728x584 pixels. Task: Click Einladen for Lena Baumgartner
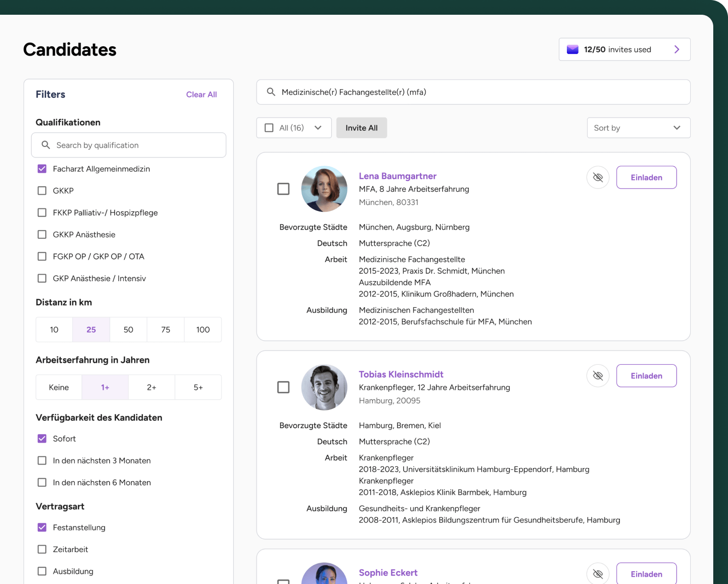click(646, 177)
